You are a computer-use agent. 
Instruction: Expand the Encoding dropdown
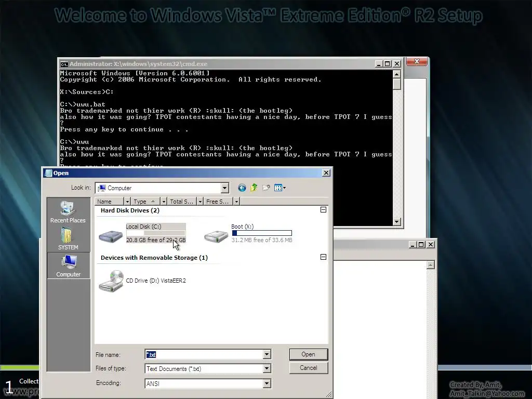point(267,383)
